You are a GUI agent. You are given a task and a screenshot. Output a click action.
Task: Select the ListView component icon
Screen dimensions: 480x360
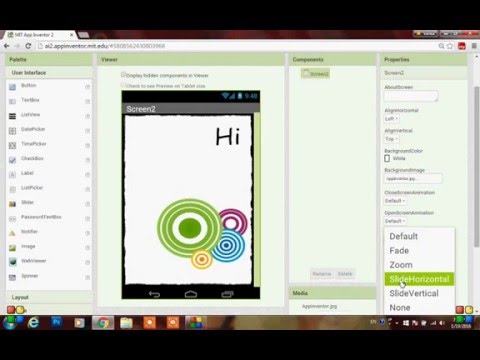click(12, 116)
